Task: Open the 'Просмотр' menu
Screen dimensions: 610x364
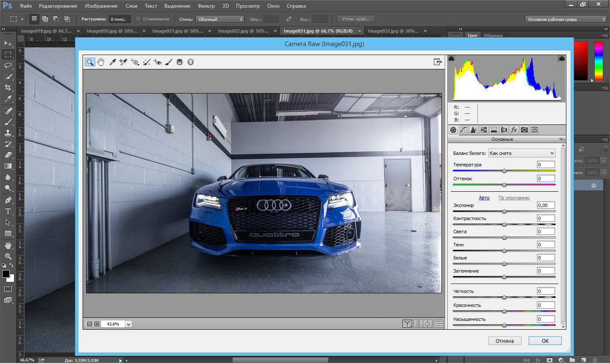Action: tap(248, 6)
